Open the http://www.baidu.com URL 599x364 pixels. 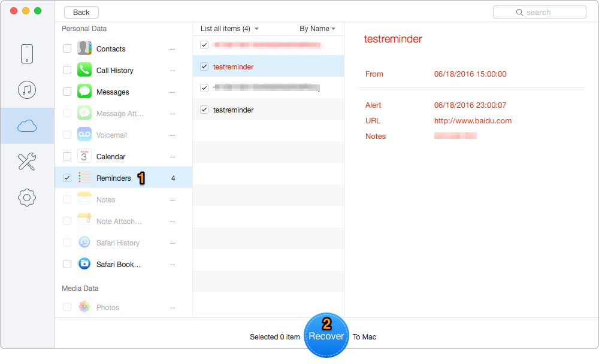473,121
